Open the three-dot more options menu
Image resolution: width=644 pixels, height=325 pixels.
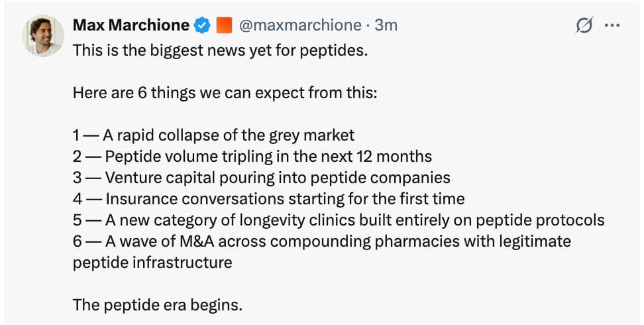pyautogui.click(x=612, y=26)
